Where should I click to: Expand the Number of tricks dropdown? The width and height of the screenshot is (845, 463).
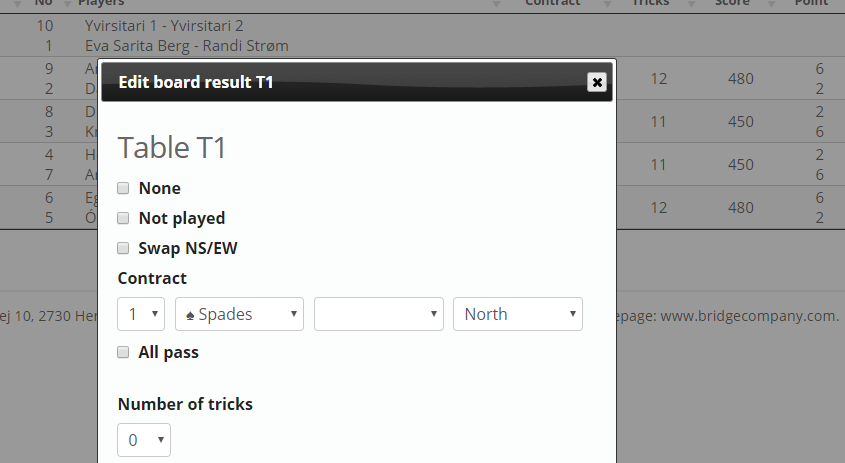click(x=144, y=440)
